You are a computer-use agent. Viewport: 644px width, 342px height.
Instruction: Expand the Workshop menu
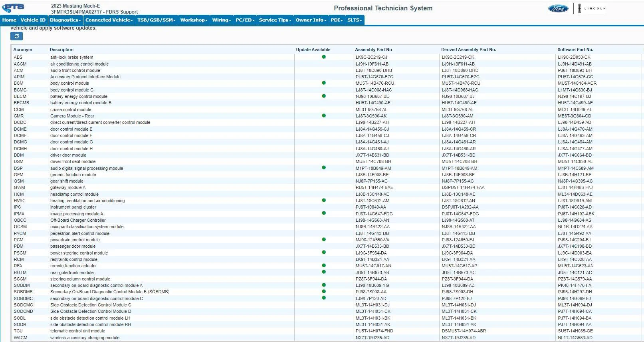pyautogui.click(x=194, y=20)
